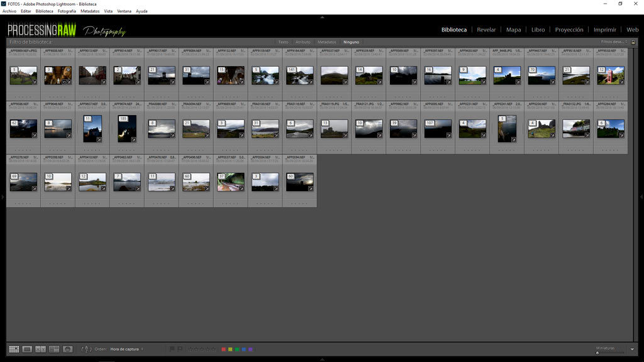
Task: Switch to Grid view mode
Action: point(13,349)
